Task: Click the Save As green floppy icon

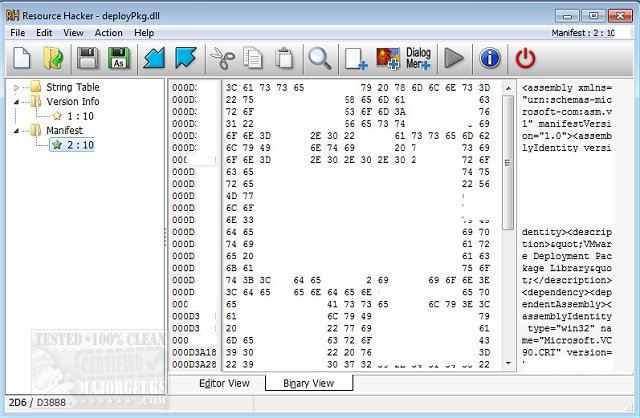Action: pyautogui.click(x=118, y=58)
